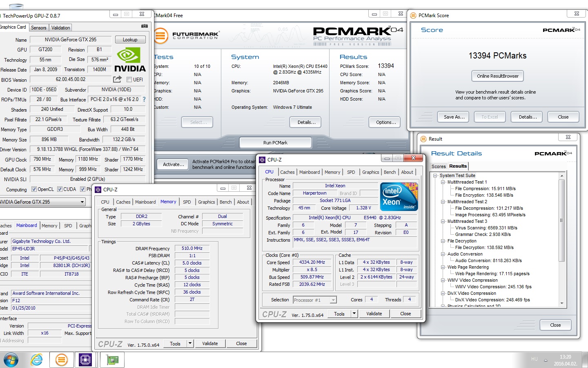Click the CPU-Z title bar icon of the Memory window

coord(98,190)
